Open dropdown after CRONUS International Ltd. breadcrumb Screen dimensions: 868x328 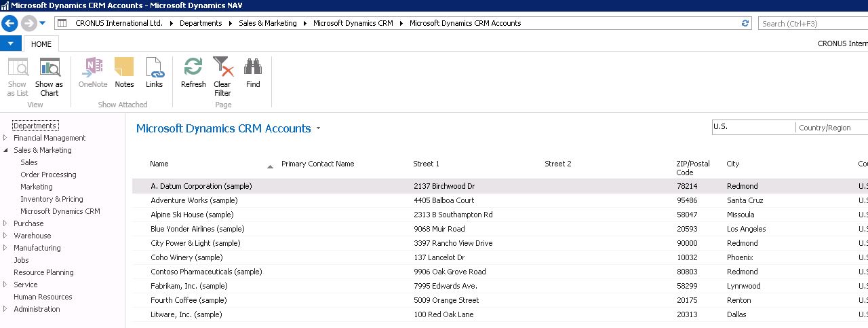click(172, 23)
